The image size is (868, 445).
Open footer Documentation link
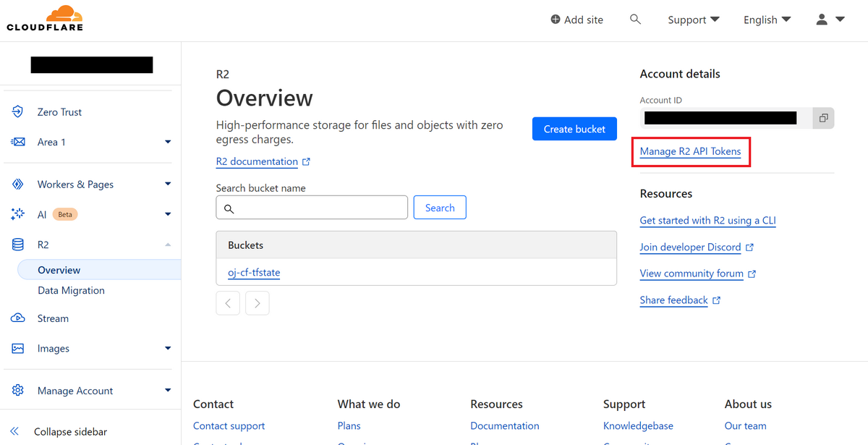tap(505, 426)
